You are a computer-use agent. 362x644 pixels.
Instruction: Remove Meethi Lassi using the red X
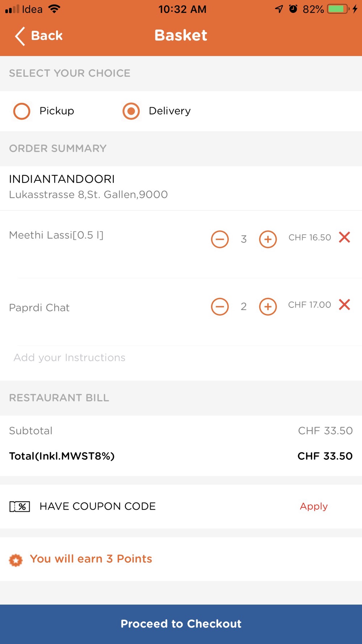[345, 238]
